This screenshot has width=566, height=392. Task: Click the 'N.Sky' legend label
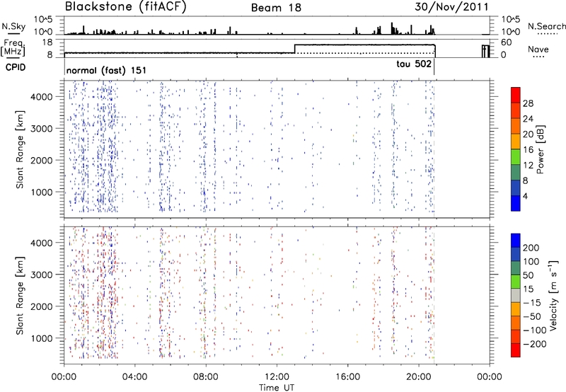(13, 26)
